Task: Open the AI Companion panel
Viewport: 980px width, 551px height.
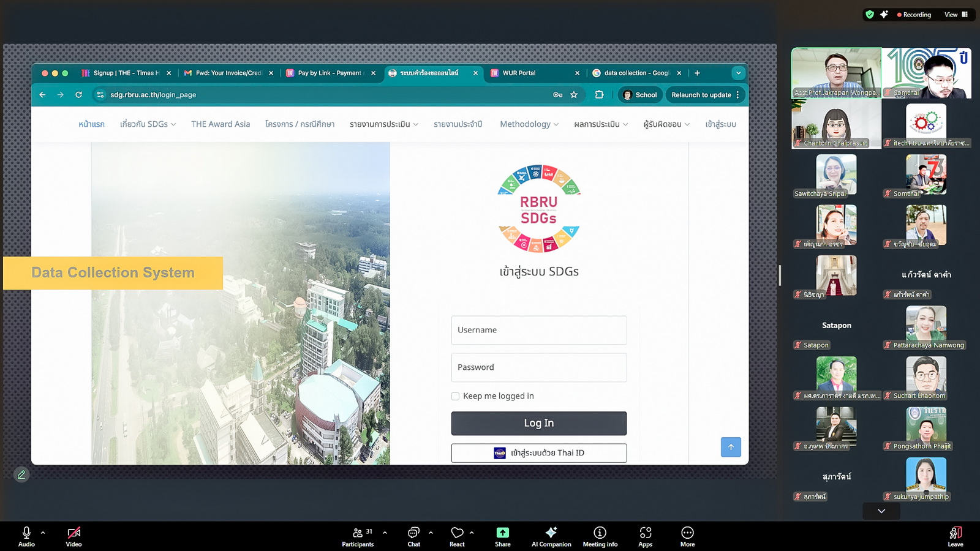Action: [x=551, y=533]
